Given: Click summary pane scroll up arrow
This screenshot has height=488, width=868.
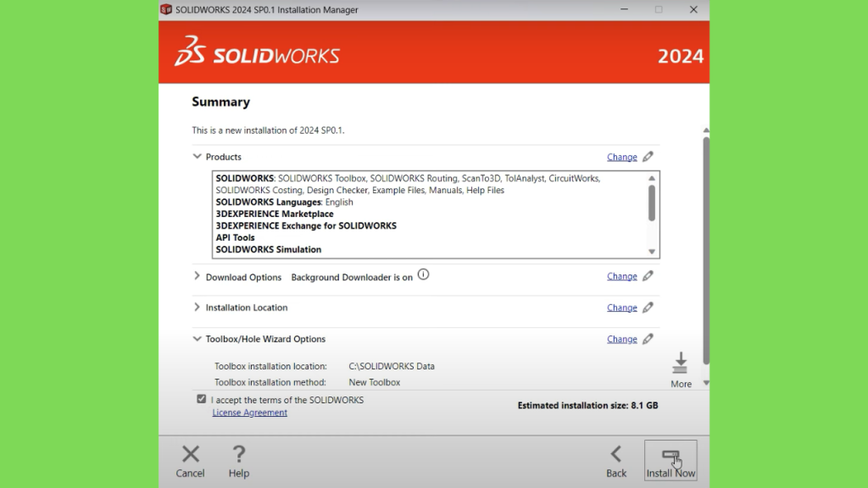Looking at the screenshot, I should [x=706, y=130].
